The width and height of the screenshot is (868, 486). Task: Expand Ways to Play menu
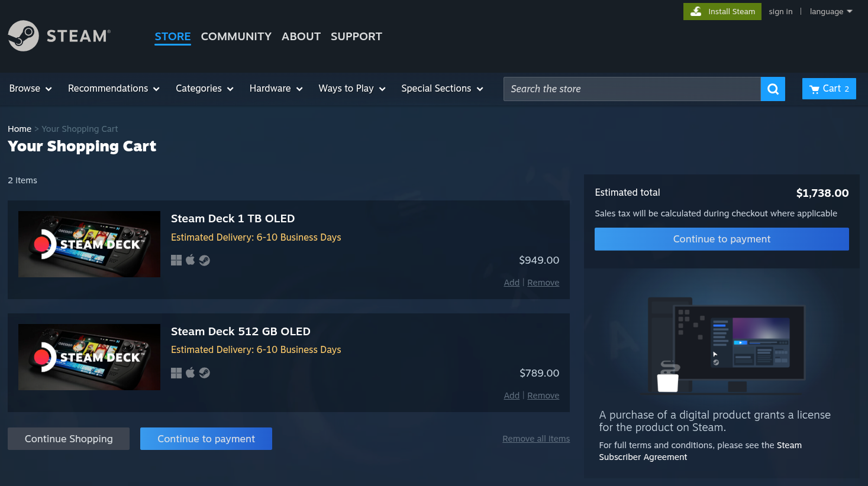point(352,89)
